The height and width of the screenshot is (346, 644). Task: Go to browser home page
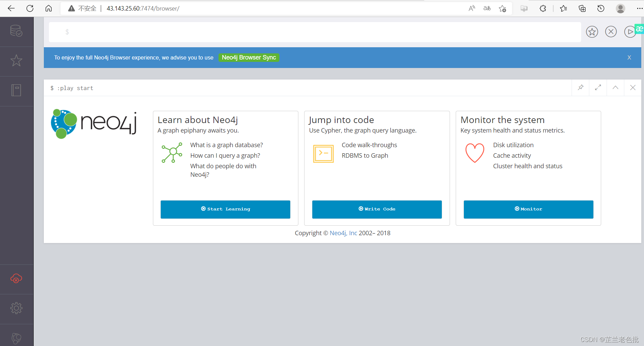coord(49,8)
